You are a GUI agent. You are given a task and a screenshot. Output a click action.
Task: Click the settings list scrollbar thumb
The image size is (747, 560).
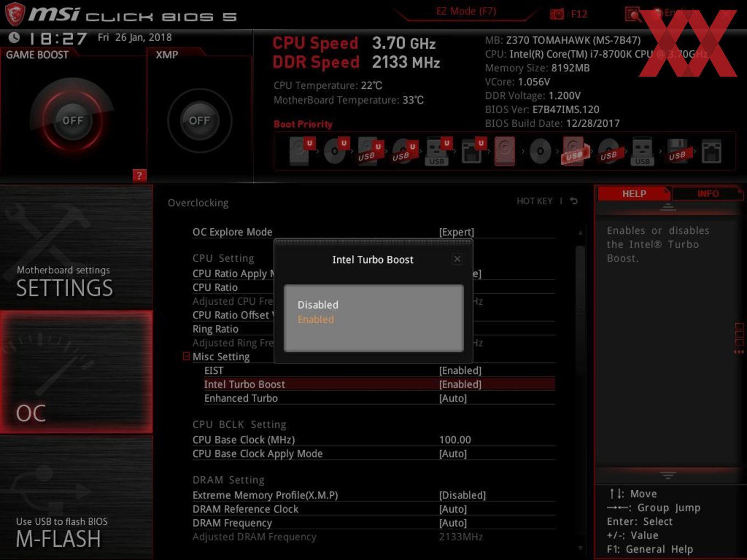[580, 311]
